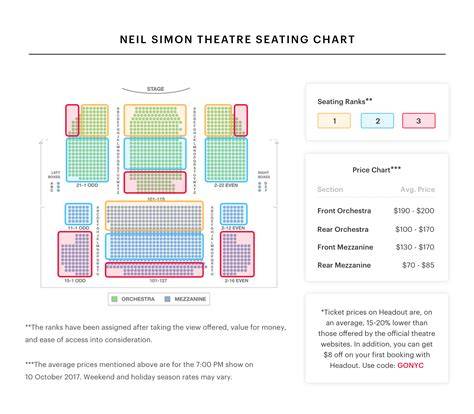Click rear center orchestra pink section

coord(155,182)
